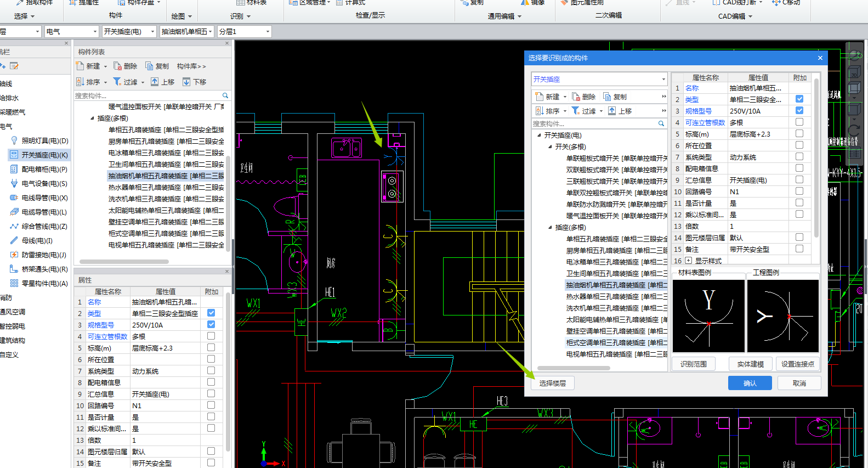Click 上移 icon in the dialog toolbar
This screenshot has width=868, height=468.
pos(612,111)
